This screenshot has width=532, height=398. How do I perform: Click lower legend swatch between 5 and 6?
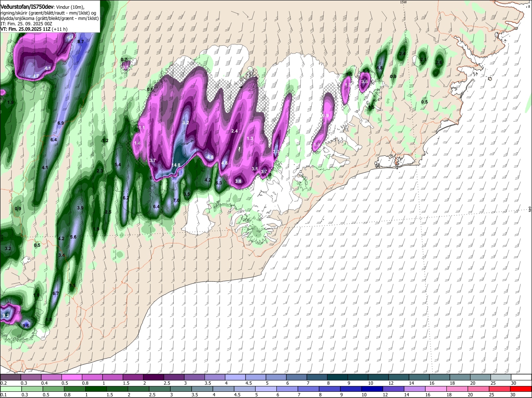click(x=266, y=389)
